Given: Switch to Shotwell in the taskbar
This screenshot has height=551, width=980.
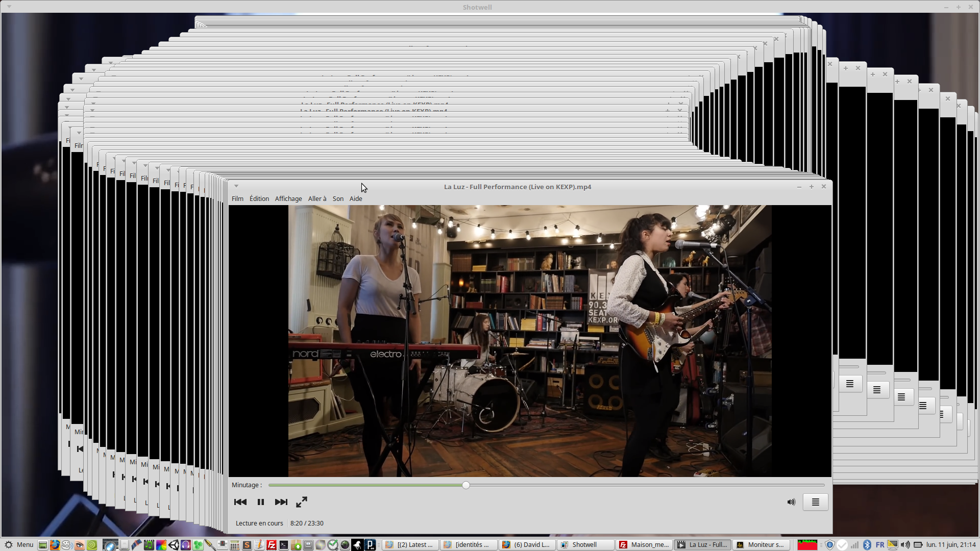Looking at the screenshot, I should pyautogui.click(x=585, y=545).
